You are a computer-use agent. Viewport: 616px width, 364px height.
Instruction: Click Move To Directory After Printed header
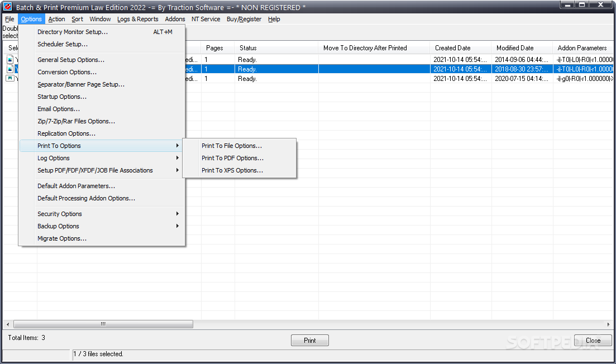pyautogui.click(x=374, y=48)
